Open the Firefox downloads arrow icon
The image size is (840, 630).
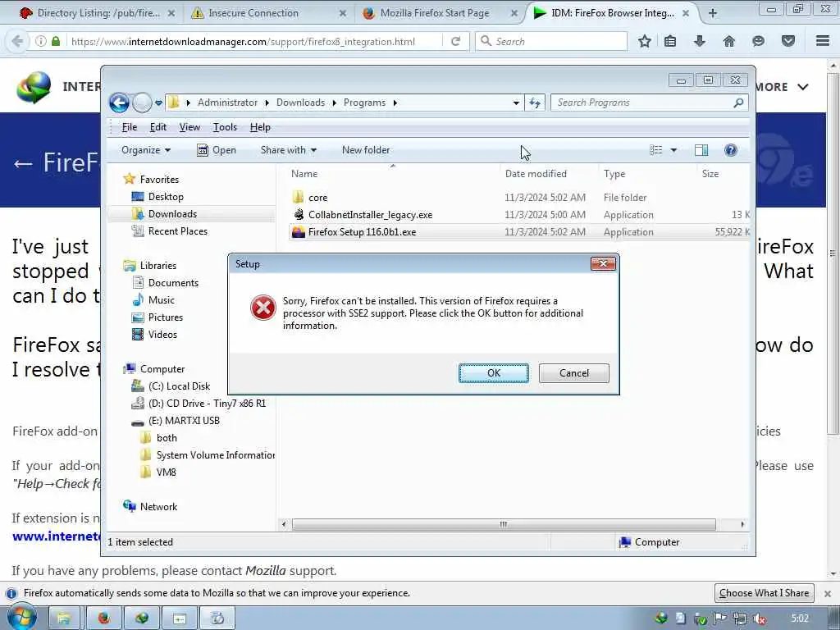click(699, 41)
